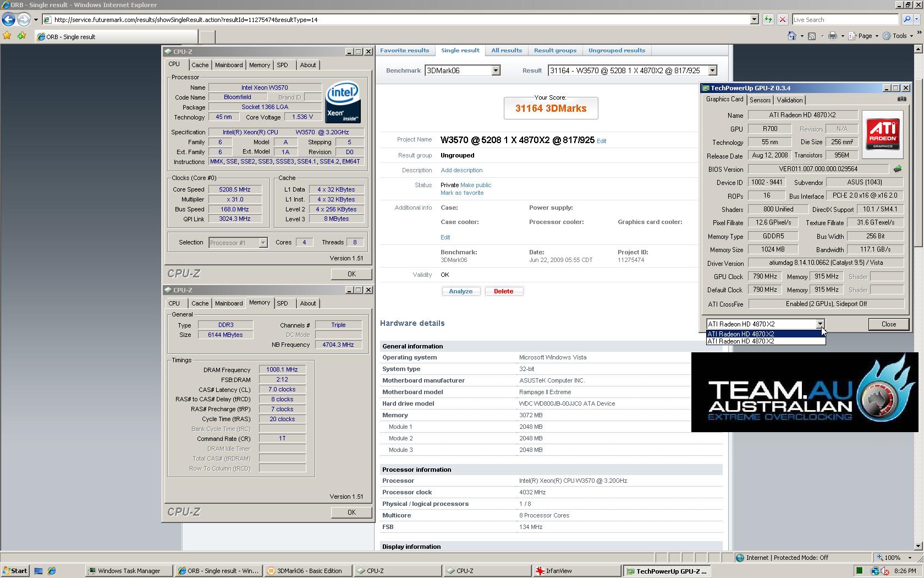Open About tab in bottom CPU-Z window
Viewport: 924px width, 578px height.
(x=308, y=303)
